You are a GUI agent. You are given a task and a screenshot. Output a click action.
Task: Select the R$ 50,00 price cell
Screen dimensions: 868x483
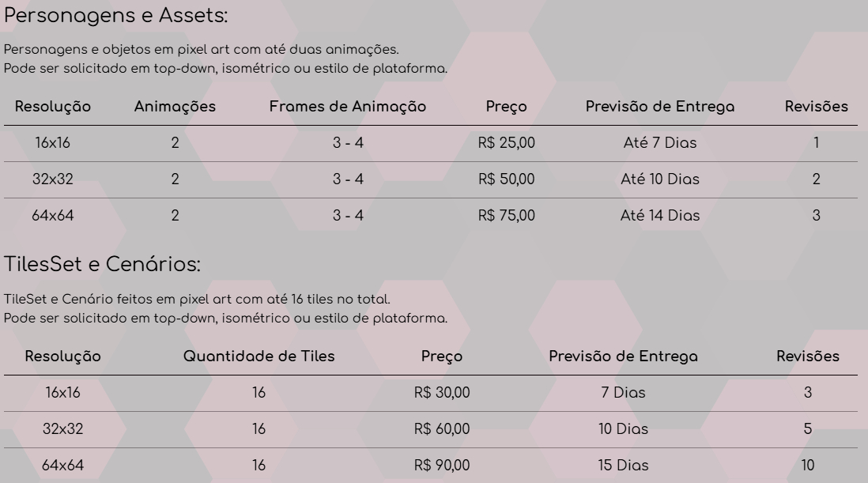pyautogui.click(x=507, y=179)
